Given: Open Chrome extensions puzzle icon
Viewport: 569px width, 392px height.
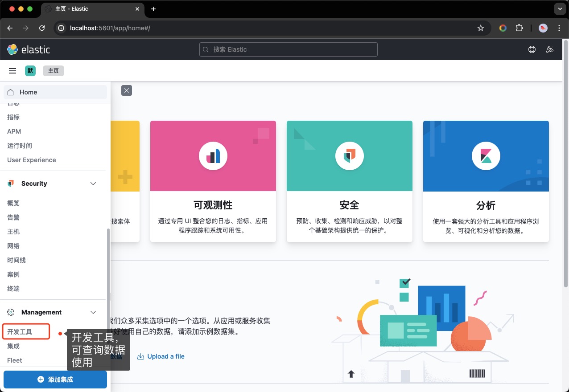Looking at the screenshot, I should coord(519,28).
